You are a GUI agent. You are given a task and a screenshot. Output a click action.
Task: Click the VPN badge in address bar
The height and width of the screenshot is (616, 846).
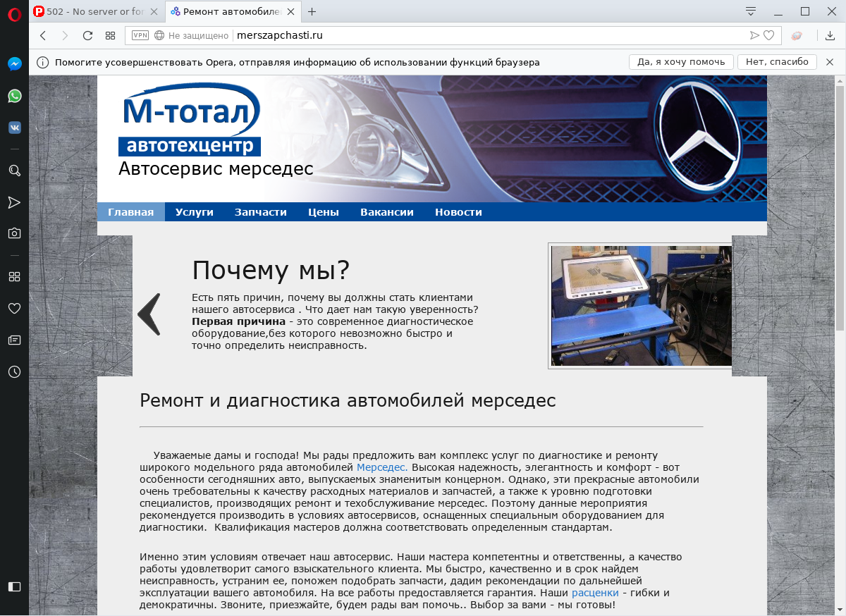click(140, 35)
